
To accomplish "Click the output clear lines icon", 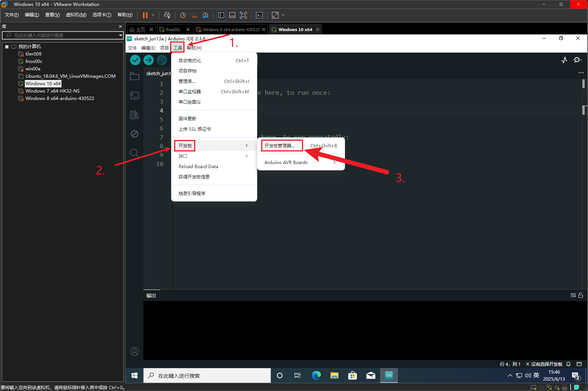I will click(x=573, y=295).
